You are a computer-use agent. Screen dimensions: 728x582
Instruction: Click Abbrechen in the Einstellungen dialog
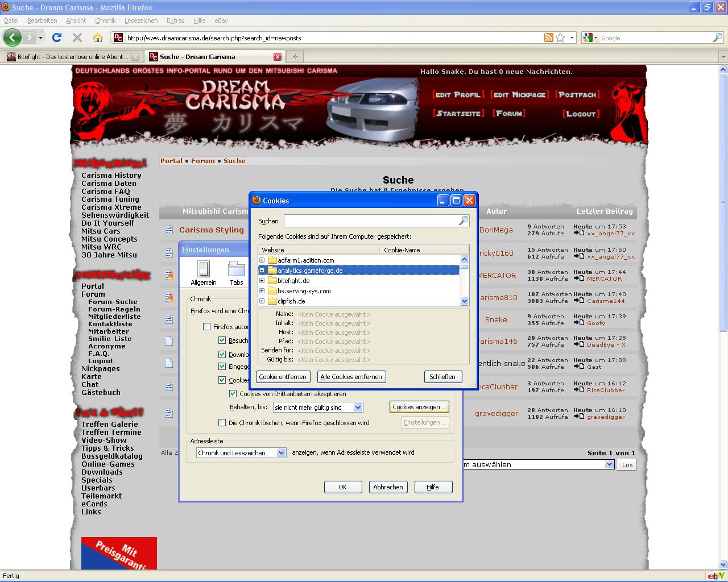[x=388, y=487]
